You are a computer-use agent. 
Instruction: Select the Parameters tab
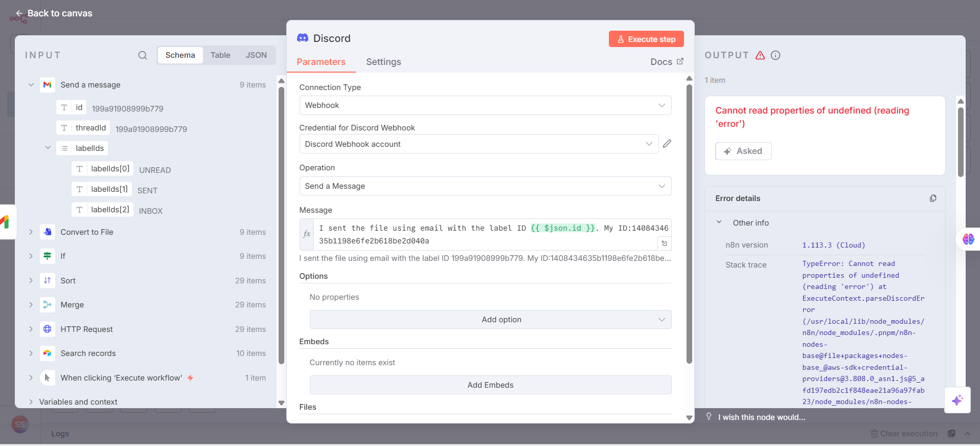click(x=321, y=62)
